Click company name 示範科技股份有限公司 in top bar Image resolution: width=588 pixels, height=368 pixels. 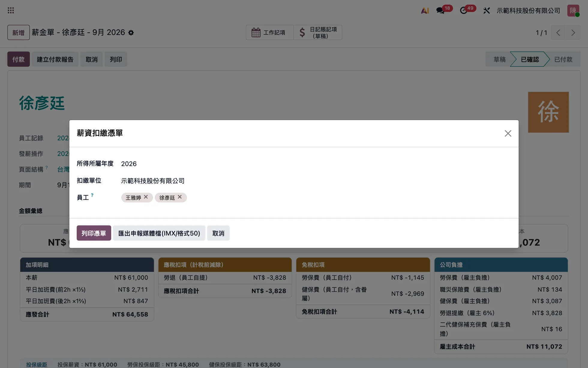pyautogui.click(x=528, y=11)
